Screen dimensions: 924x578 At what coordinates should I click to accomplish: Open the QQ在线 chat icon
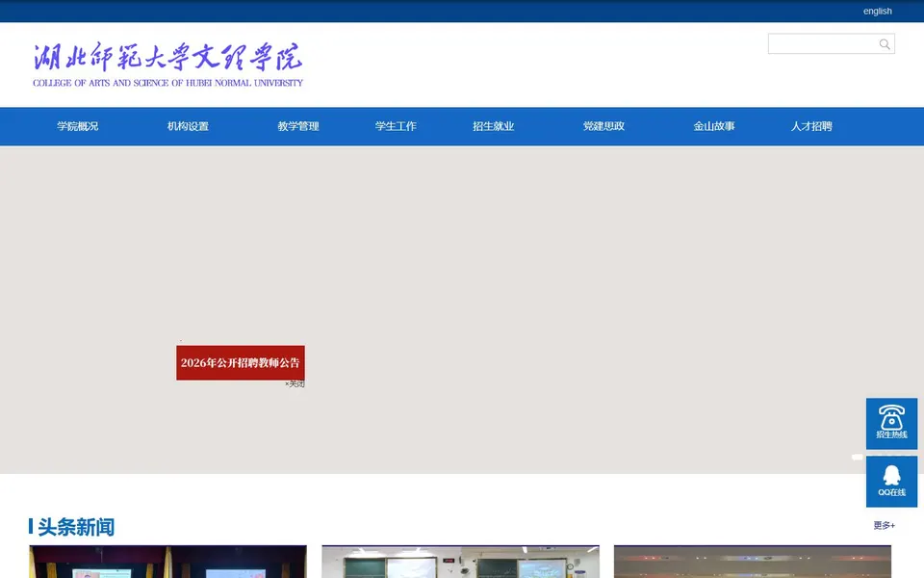pos(891,482)
